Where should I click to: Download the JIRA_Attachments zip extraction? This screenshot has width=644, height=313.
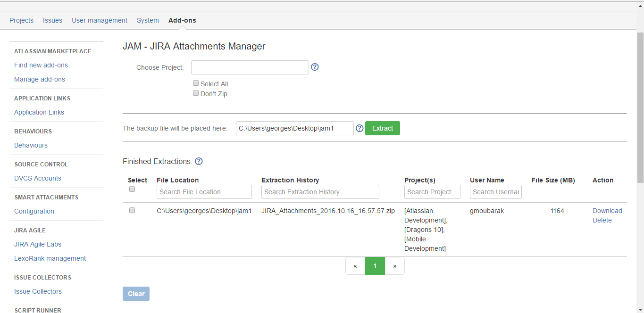[x=607, y=211]
